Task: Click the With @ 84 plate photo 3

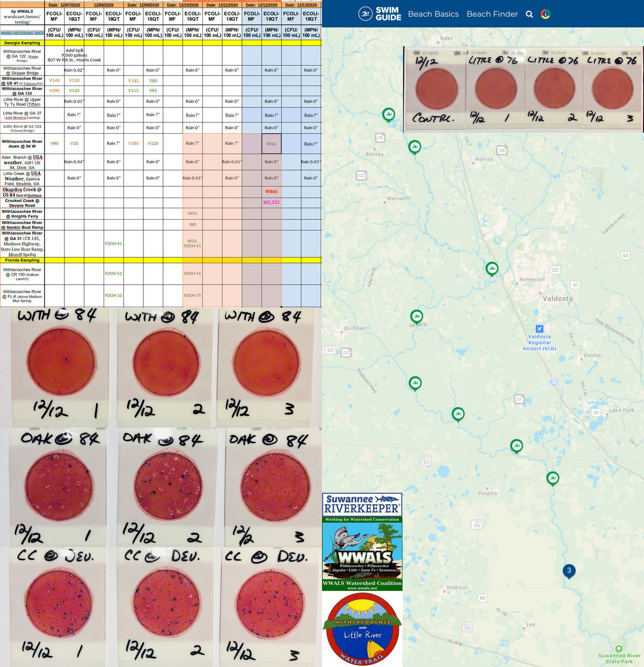Action: [268, 367]
